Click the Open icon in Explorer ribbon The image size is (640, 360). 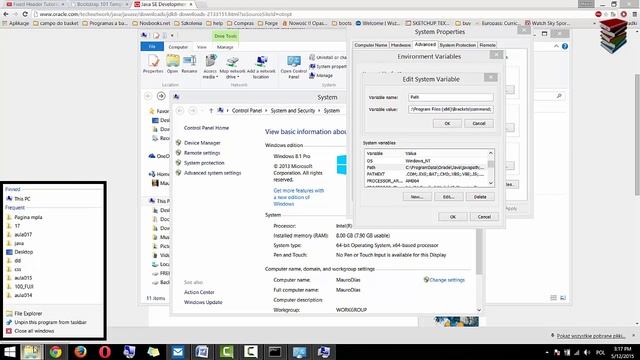click(x=173, y=64)
